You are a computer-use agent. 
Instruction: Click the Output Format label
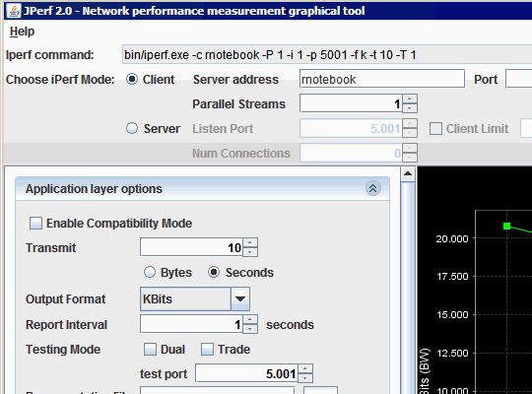(65, 299)
